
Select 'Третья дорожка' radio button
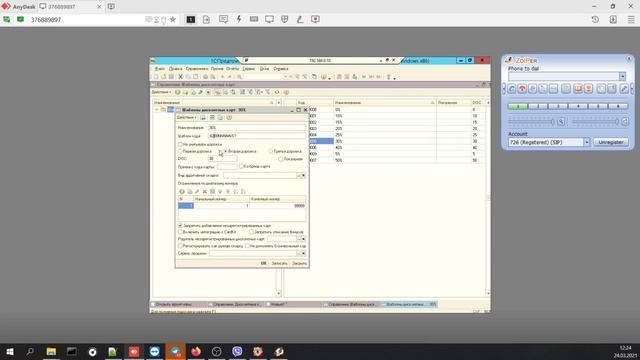tap(270, 151)
